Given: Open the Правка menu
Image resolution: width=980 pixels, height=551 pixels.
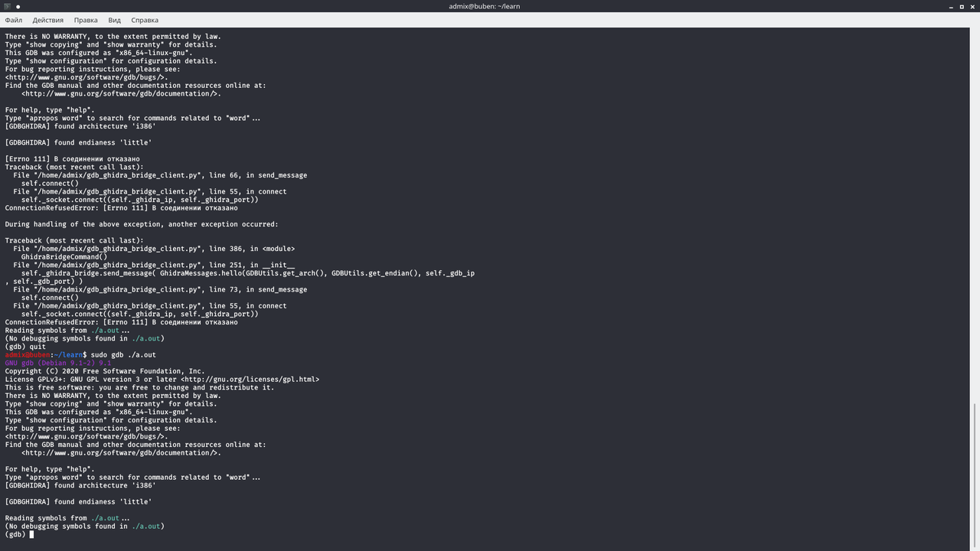Looking at the screenshot, I should pyautogui.click(x=85, y=20).
